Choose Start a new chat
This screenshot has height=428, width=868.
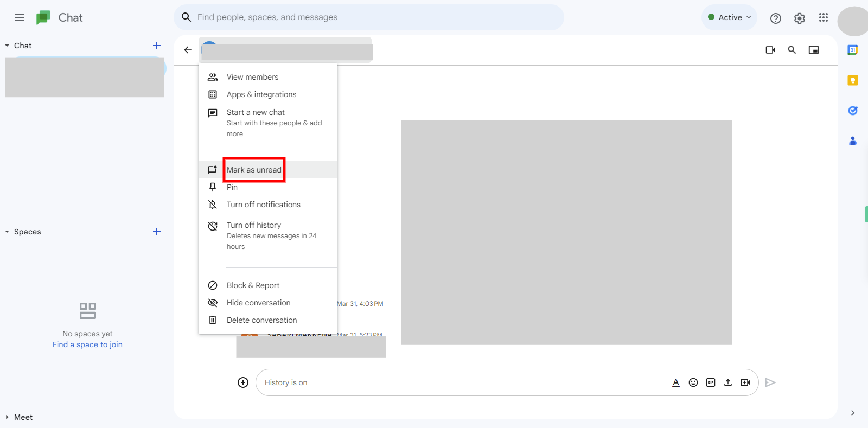(268, 123)
